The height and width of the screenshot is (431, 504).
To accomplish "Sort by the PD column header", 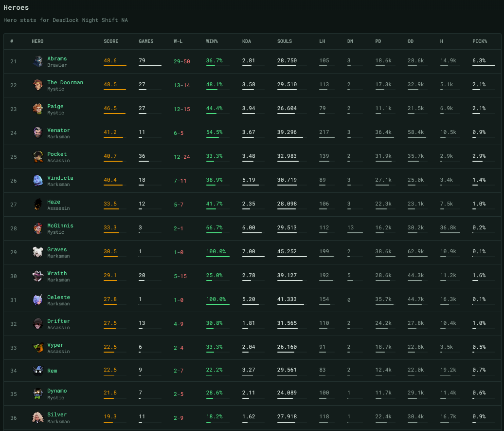I will (x=378, y=41).
